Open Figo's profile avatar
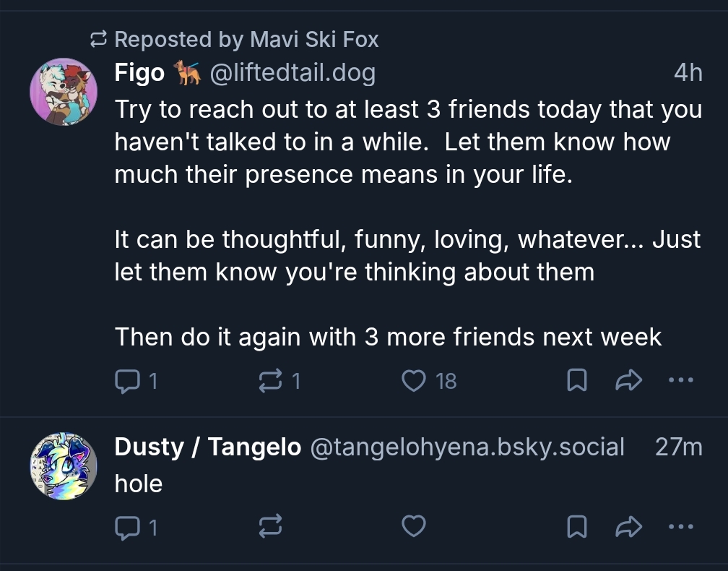Screen dimensions: 728x571 point(64,92)
